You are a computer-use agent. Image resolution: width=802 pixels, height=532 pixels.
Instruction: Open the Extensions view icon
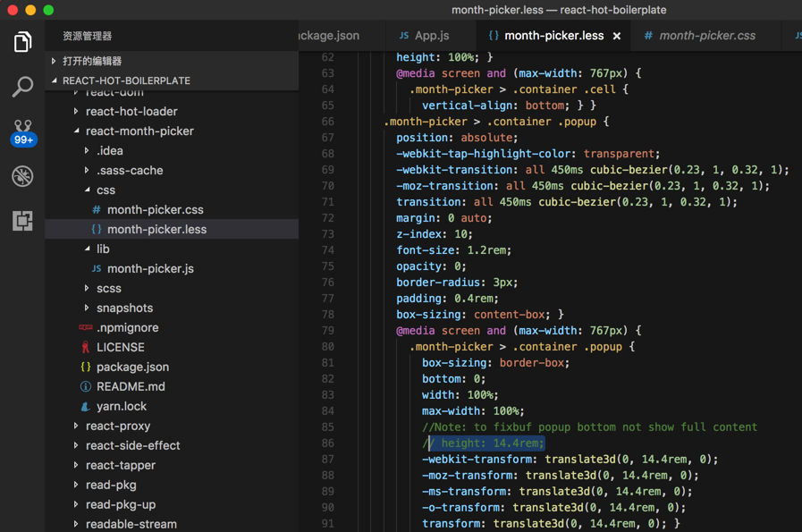point(22,220)
